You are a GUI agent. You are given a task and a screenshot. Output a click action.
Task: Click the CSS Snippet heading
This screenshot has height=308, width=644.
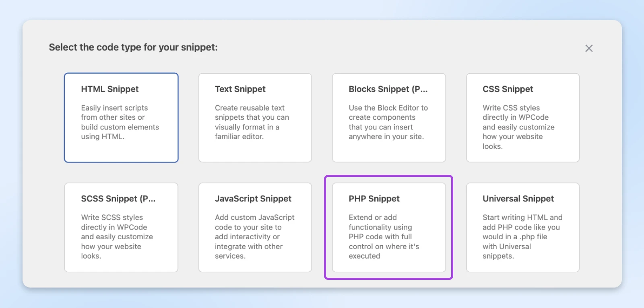(508, 89)
